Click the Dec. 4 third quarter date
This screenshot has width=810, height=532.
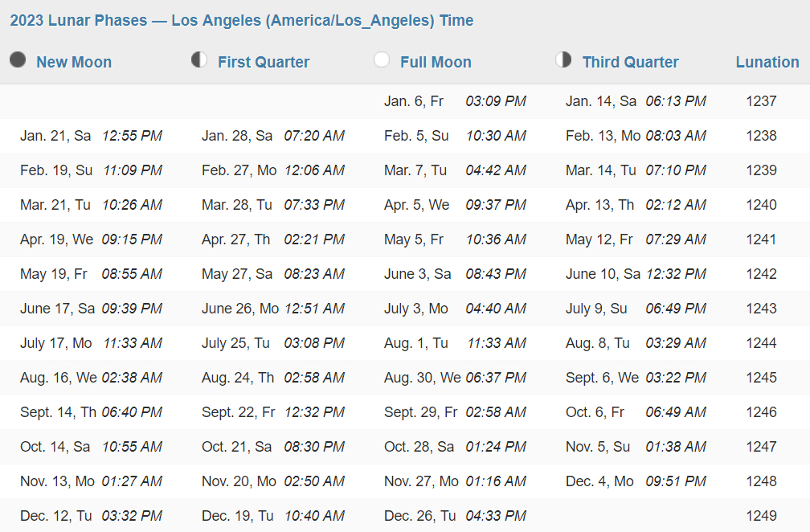(599, 481)
